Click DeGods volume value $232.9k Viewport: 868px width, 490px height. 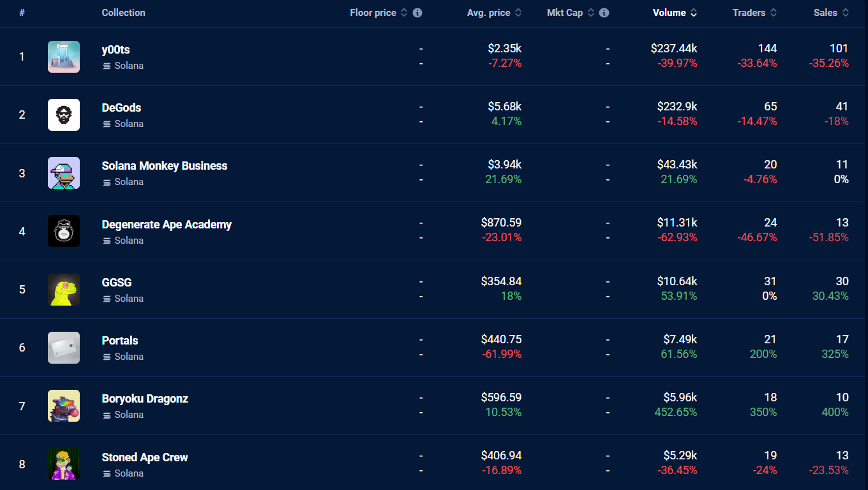pos(677,107)
